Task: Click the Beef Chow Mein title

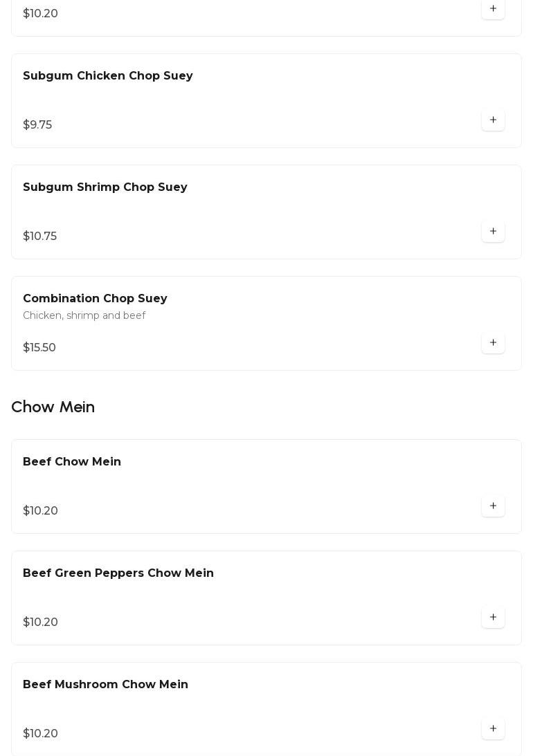Action: [x=72, y=462]
